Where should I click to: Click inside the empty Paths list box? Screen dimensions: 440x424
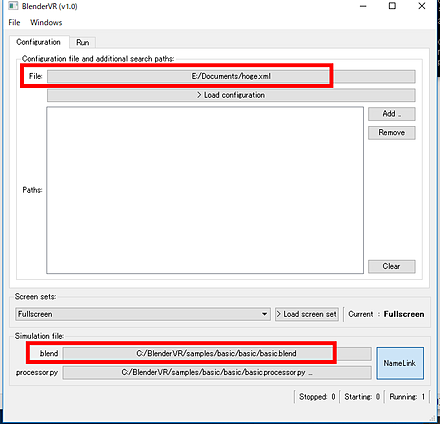coord(205,190)
